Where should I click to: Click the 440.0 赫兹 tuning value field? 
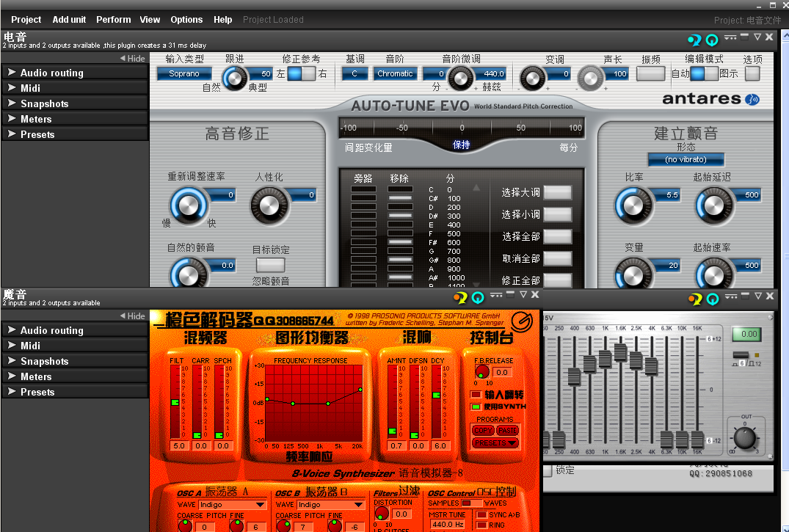tap(492, 73)
